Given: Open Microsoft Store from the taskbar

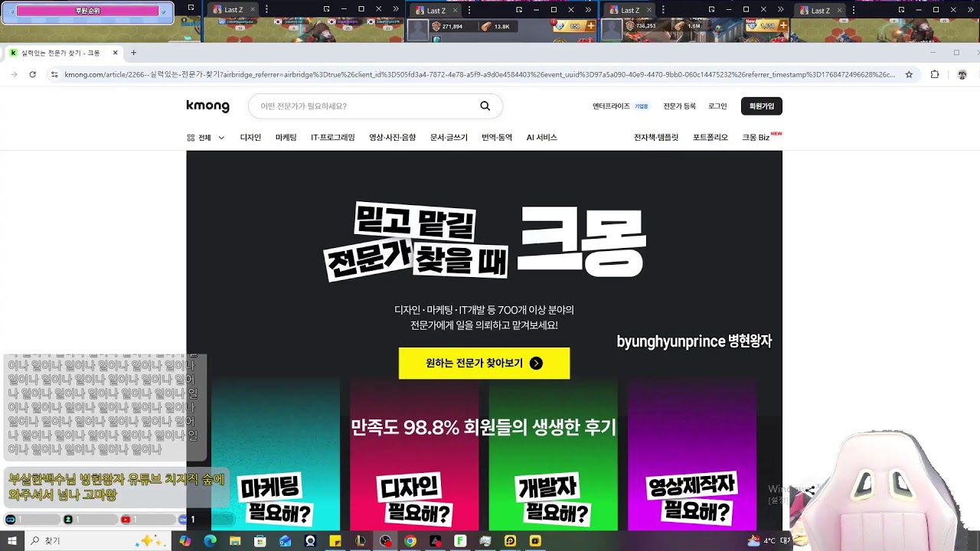Looking at the screenshot, I should click(x=260, y=541).
